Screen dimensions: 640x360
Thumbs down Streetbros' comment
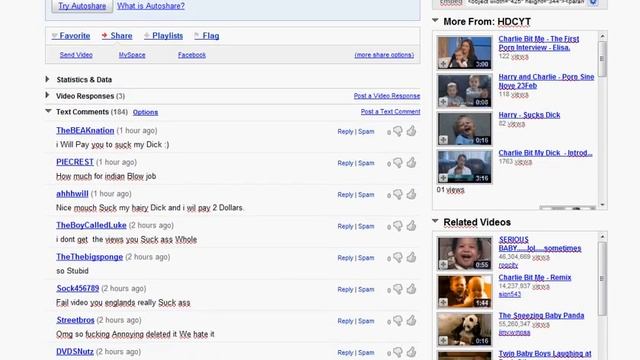pyautogui.click(x=398, y=321)
